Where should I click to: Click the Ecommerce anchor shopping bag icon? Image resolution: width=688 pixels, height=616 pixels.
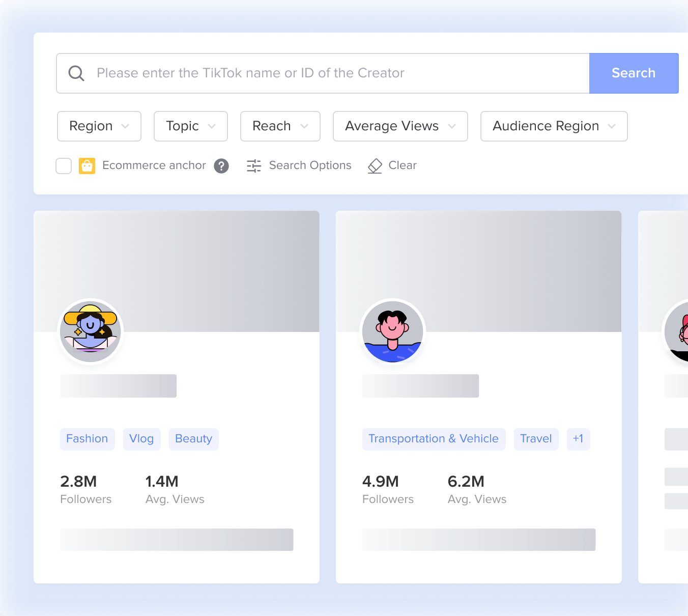87,165
